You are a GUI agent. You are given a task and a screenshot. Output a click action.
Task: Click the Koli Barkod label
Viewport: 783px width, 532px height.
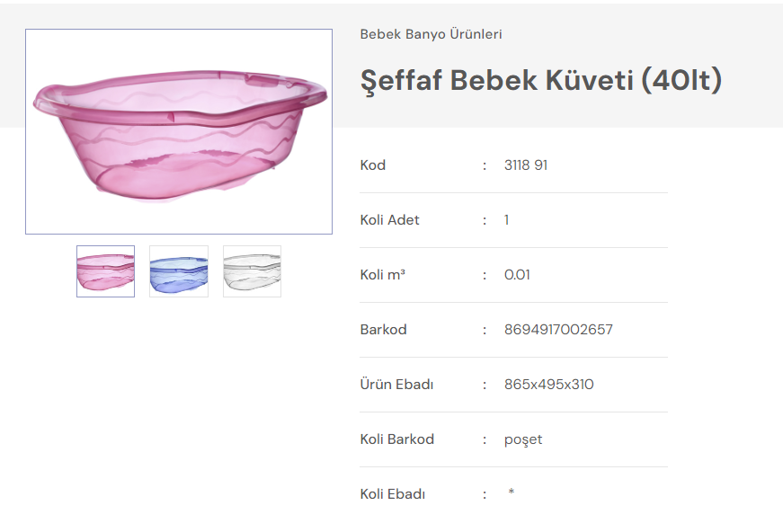point(397,439)
